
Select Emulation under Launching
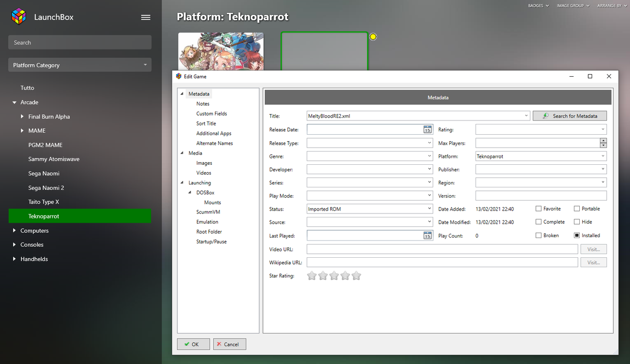coord(207,222)
